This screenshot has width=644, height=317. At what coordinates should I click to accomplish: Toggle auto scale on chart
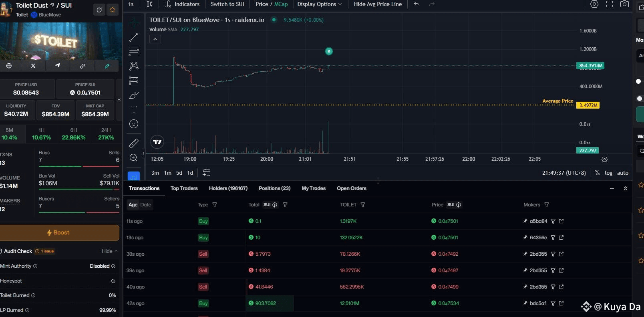pyautogui.click(x=622, y=173)
